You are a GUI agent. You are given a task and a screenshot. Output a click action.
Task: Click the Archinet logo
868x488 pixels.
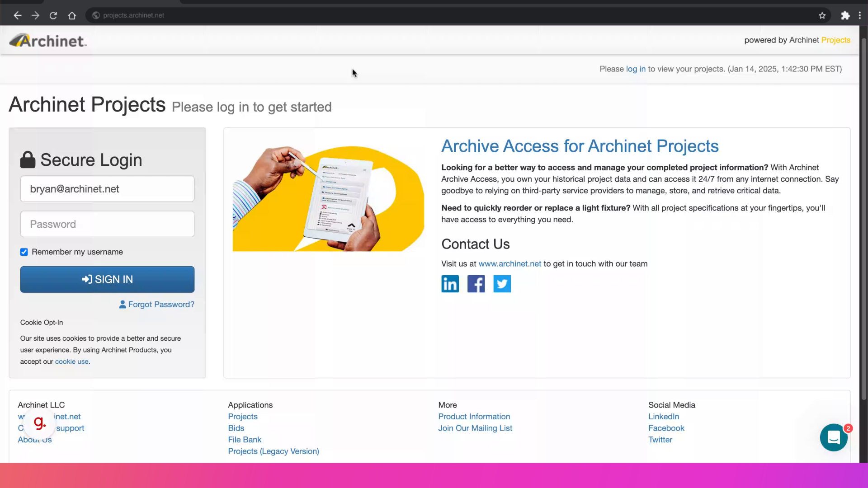(x=47, y=40)
